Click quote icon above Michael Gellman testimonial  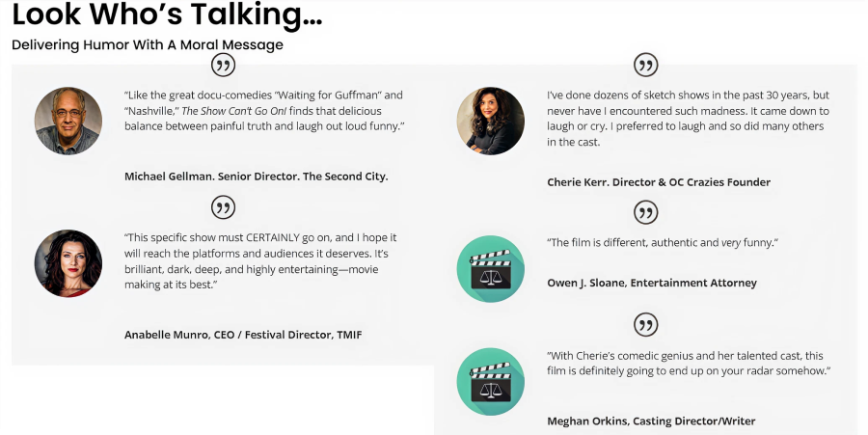pos(223,66)
